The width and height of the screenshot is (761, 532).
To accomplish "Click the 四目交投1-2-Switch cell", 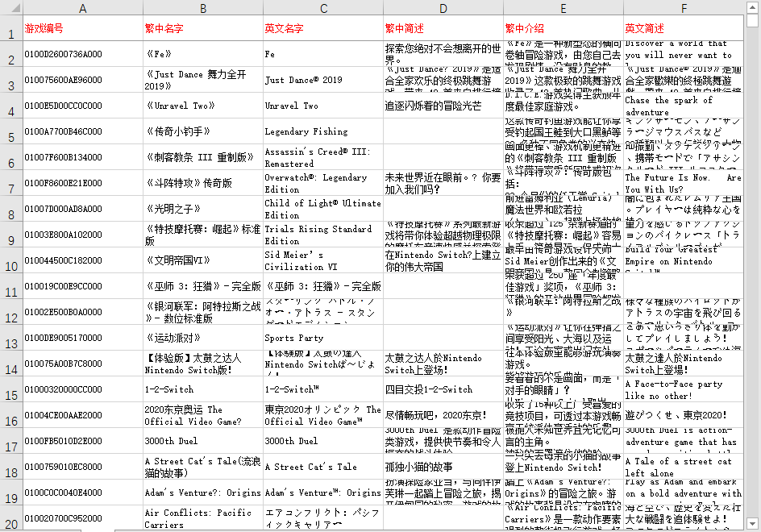I will click(x=443, y=389).
